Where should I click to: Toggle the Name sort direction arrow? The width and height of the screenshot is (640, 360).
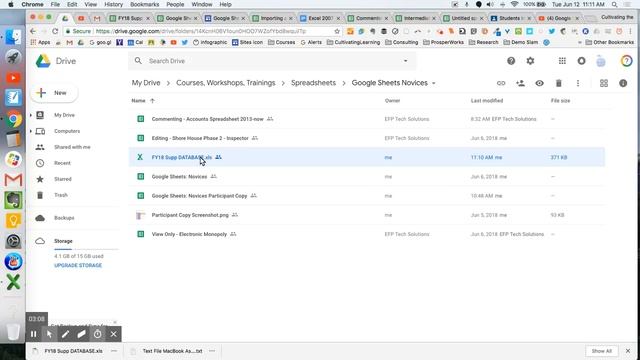tap(152, 100)
